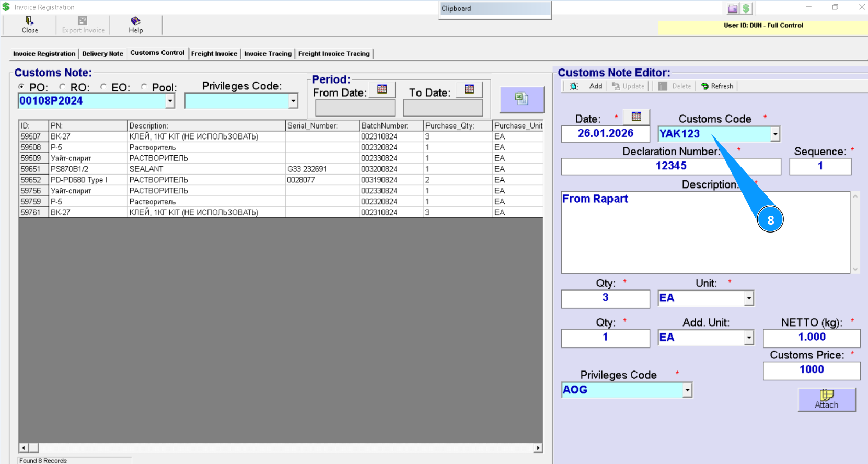Expand the Customs Code YAK123 dropdown
Viewport: 868px width, 464px height.
[775, 134]
